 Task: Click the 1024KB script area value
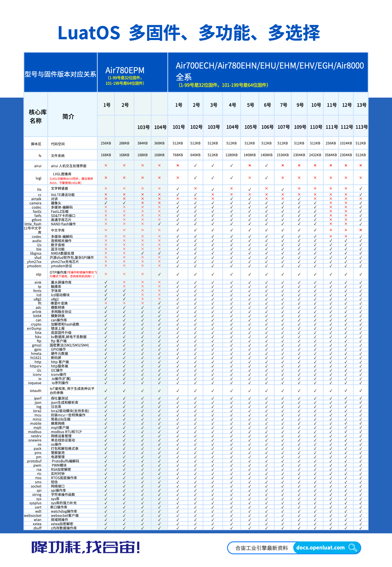pyautogui.click(x=346, y=143)
